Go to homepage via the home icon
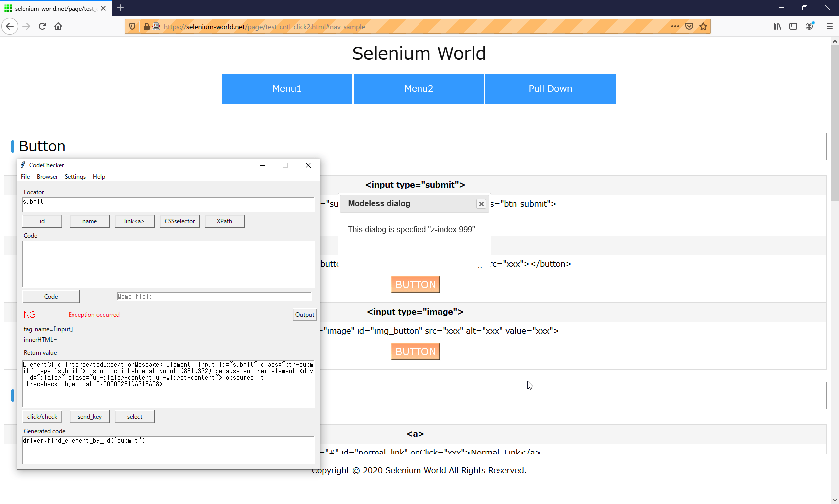This screenshot has height=504, width=839. [58, 26]
